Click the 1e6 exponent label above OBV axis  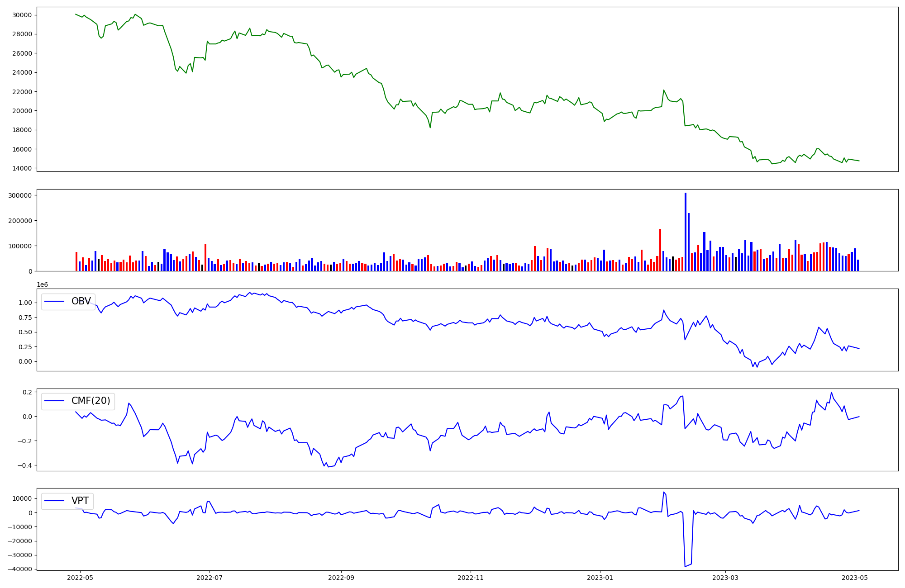(x=43, y=285)
